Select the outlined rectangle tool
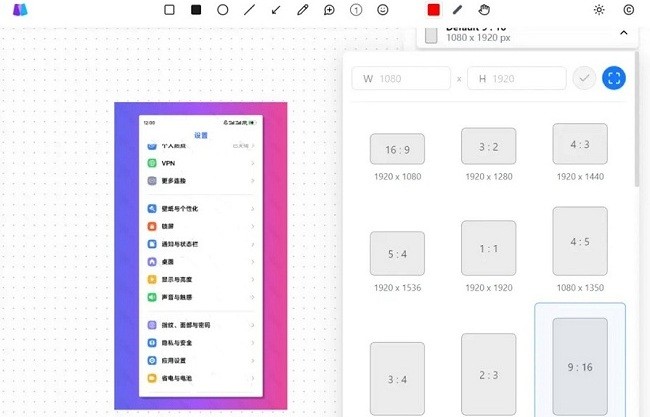Viewport: 650px width, 417px height. [169, 10]
